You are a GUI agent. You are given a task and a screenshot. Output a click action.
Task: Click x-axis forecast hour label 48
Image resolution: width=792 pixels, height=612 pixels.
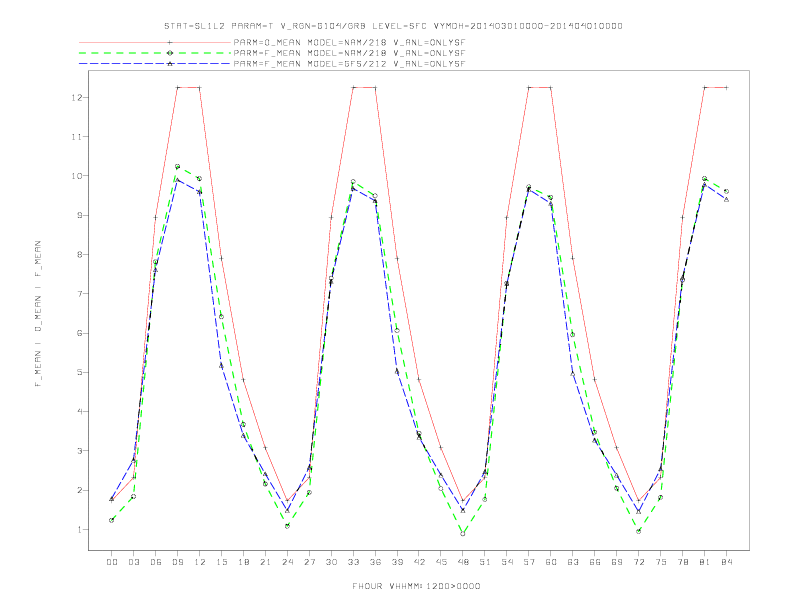[x=463, y=562]
